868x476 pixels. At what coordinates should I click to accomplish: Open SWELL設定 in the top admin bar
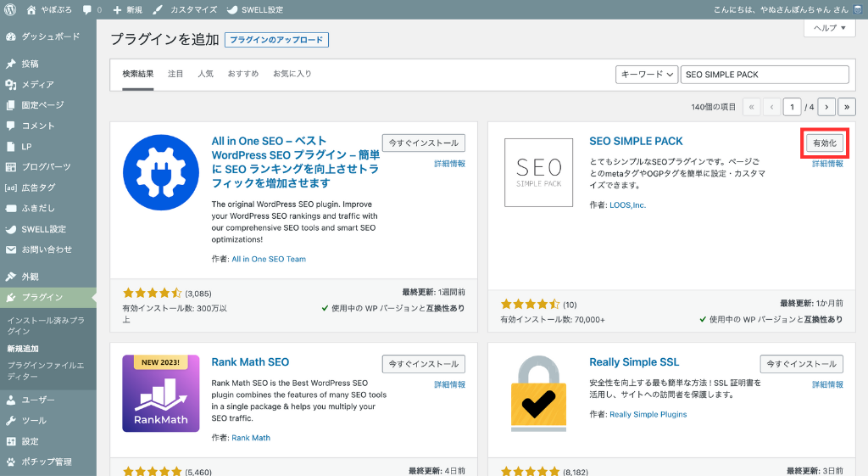point(255,9)
